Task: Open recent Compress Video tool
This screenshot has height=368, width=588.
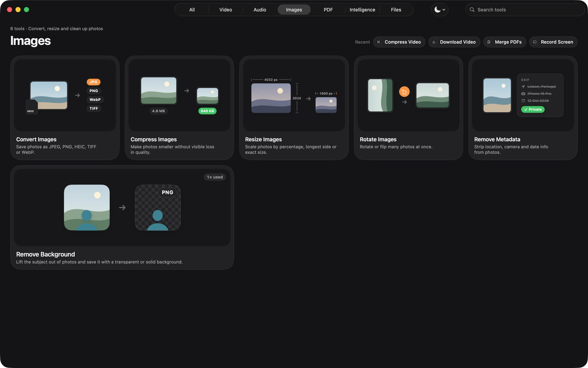Action: point(399,42)
